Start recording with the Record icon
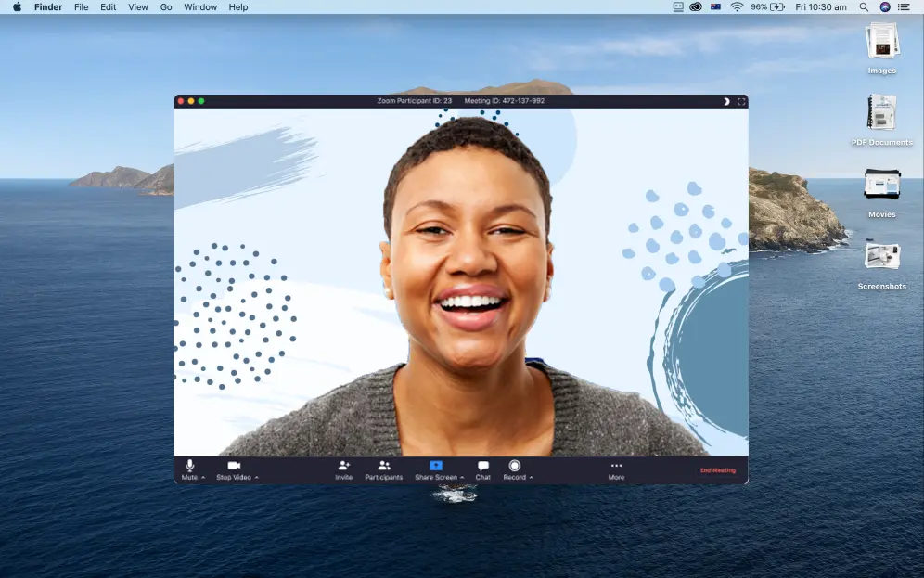924x578 pixels. pyautogui.click(x=514, y=466)
